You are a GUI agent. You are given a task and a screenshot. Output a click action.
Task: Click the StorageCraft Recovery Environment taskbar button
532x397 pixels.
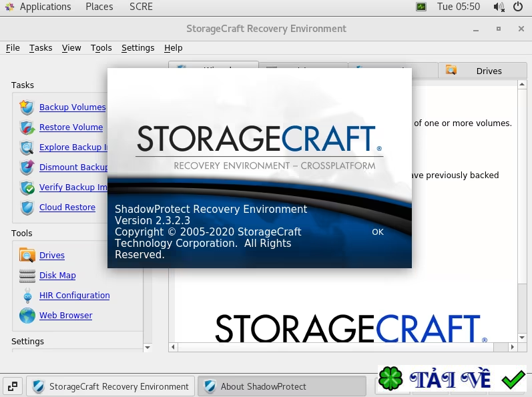[x=111, y=386]
